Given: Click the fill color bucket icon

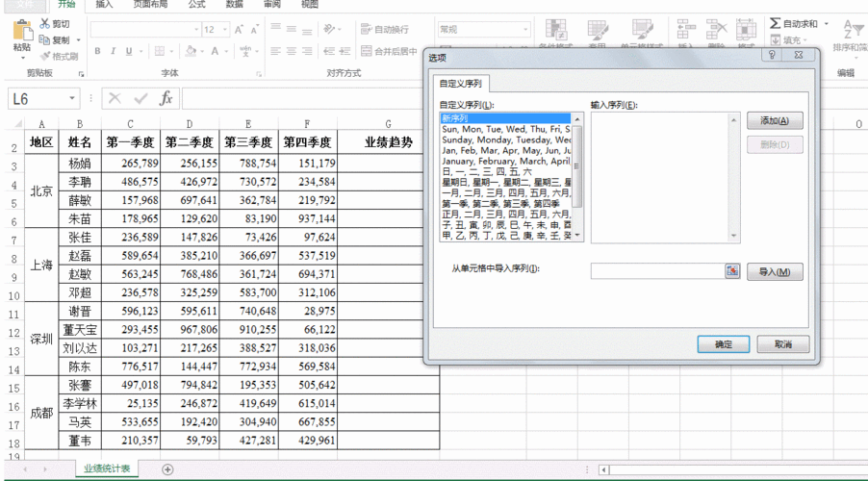Looking at the screenshot, I should pyautogui.click(x=191, y=52).
